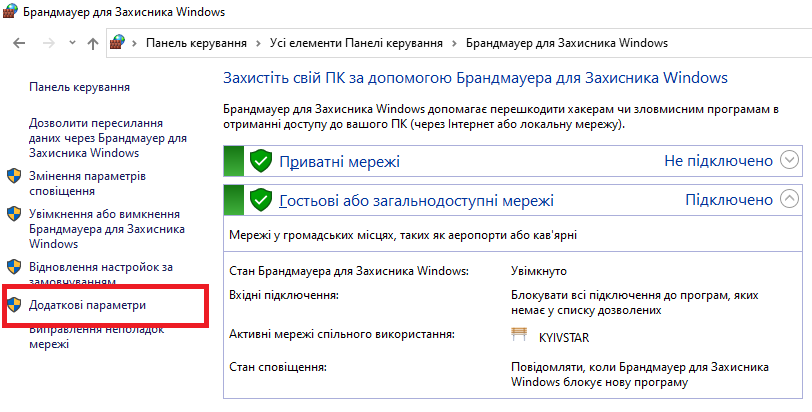Click Вхідні підключення label
812x412 pixels.
tap(283, 296)
